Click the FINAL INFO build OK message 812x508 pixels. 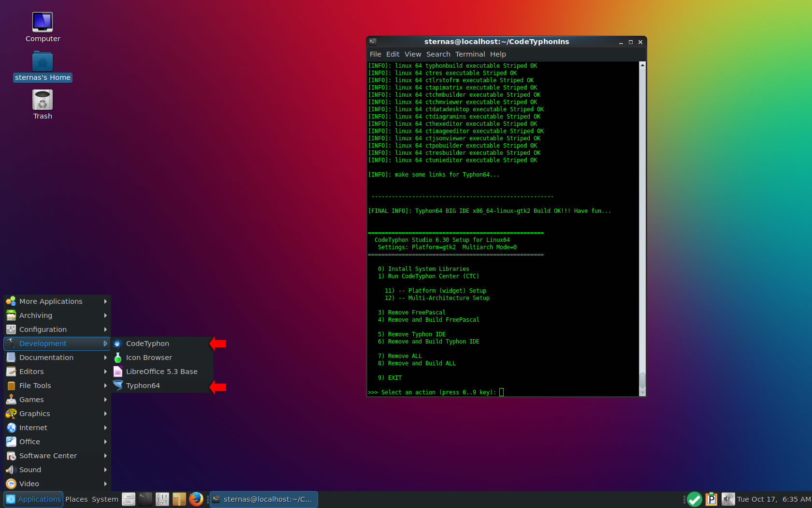point(490,211)
